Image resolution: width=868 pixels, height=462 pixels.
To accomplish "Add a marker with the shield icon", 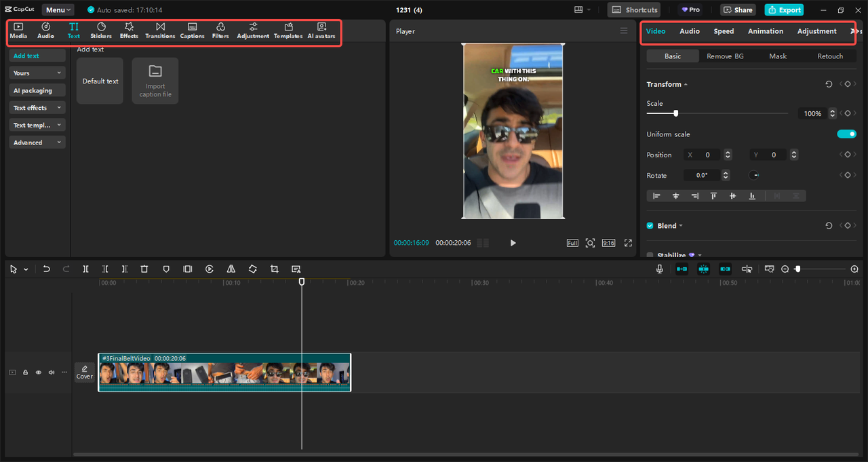I will (166, 269).
